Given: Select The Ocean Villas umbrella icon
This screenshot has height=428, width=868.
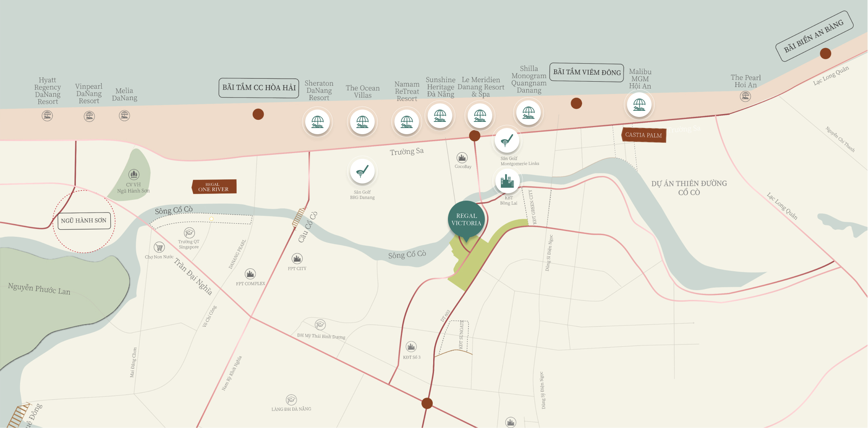Looking at the screenshot, I should click(x=362, y=122).
